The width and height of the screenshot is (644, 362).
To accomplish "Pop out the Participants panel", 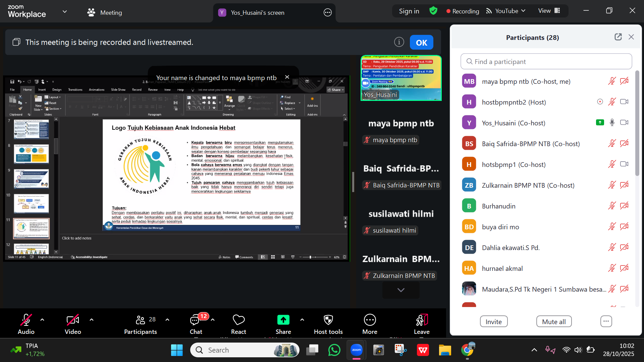I will [618, 37].
